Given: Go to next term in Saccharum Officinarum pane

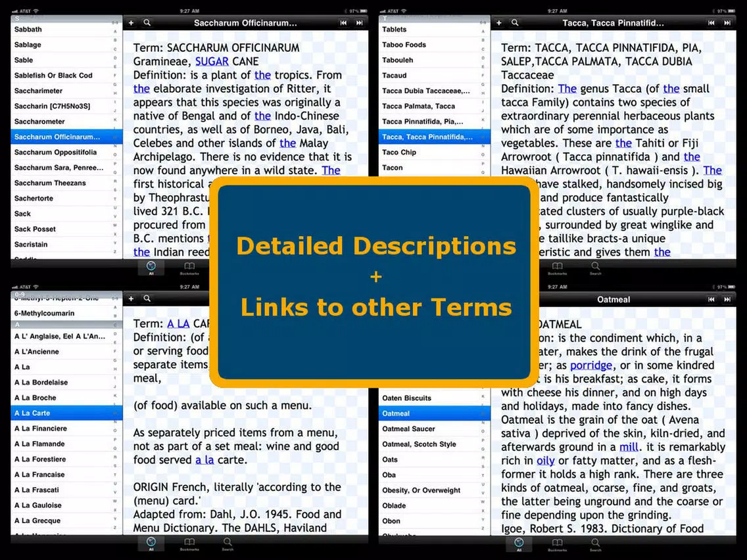Looking at the screenshot, I should [x=360, y=22].
